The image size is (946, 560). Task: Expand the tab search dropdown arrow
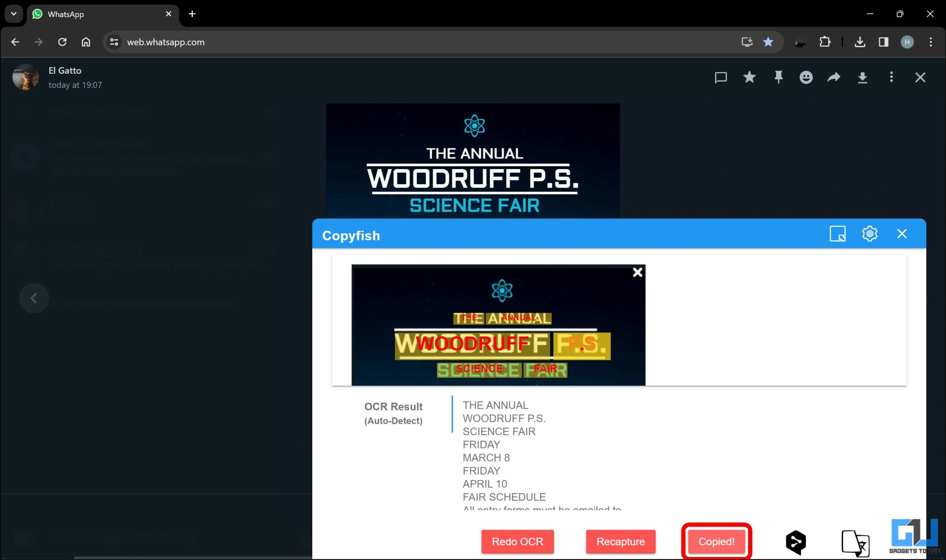[x=14, y=14]
